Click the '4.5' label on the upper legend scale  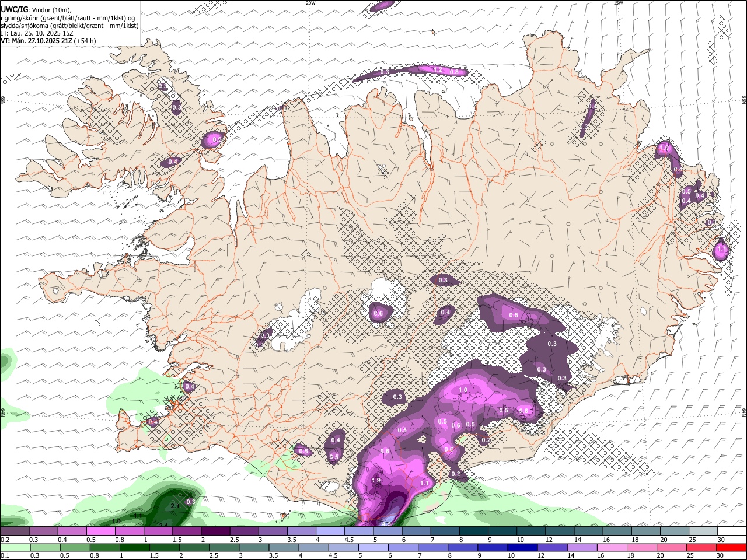click(348, 540)
